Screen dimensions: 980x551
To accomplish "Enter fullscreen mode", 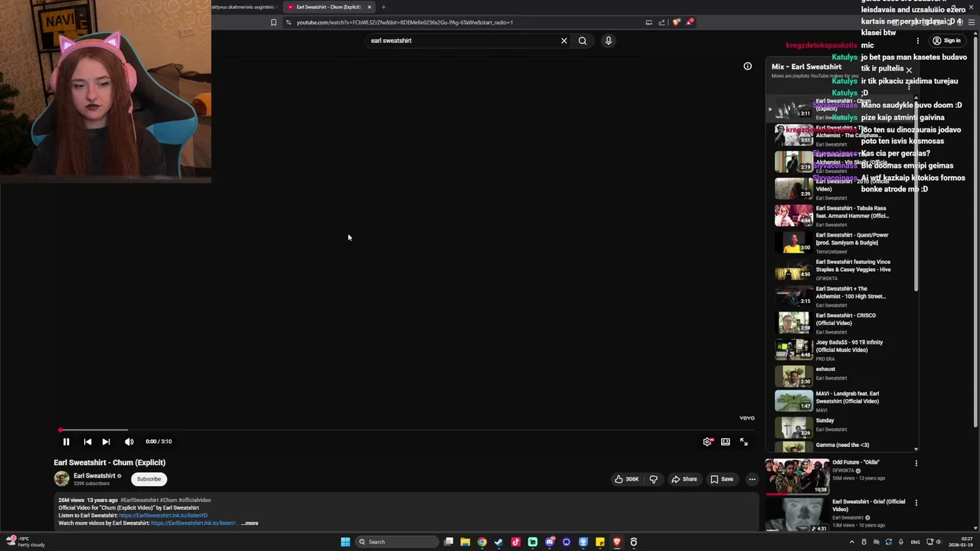I will pyautogui.click(x=743, y=442).
